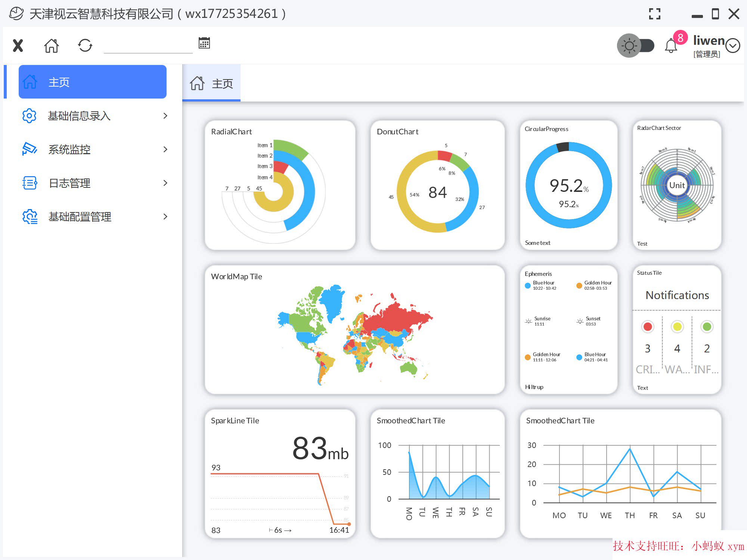Switch to the 主页 tab
The width and height of the screenshot is (747, 560).
[x=211, y=83]
